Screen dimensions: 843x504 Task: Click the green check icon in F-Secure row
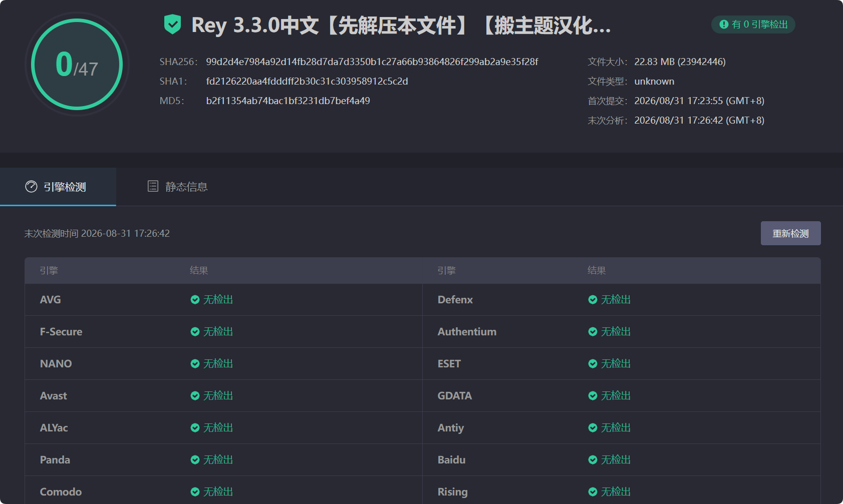coord(195,332)
